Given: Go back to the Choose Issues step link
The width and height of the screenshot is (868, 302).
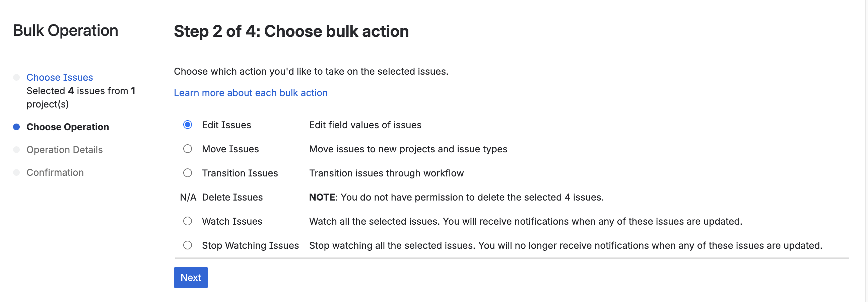Looking at the screenshot, I should [60, 77].
